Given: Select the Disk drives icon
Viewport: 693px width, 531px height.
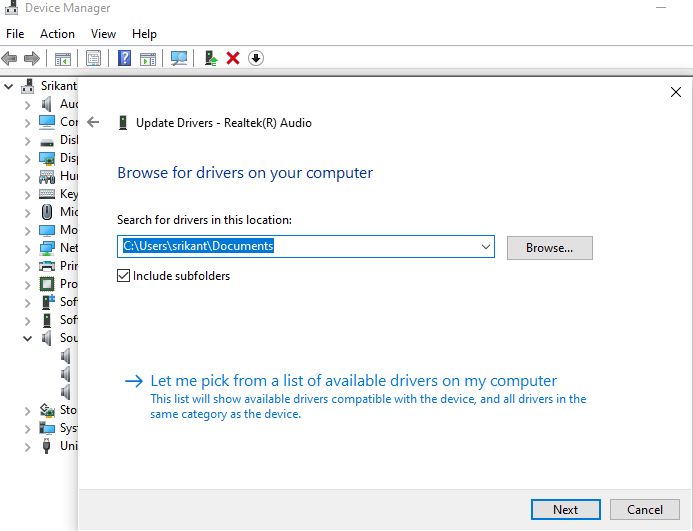Looking at the screenshot, I should pos(47,142).
